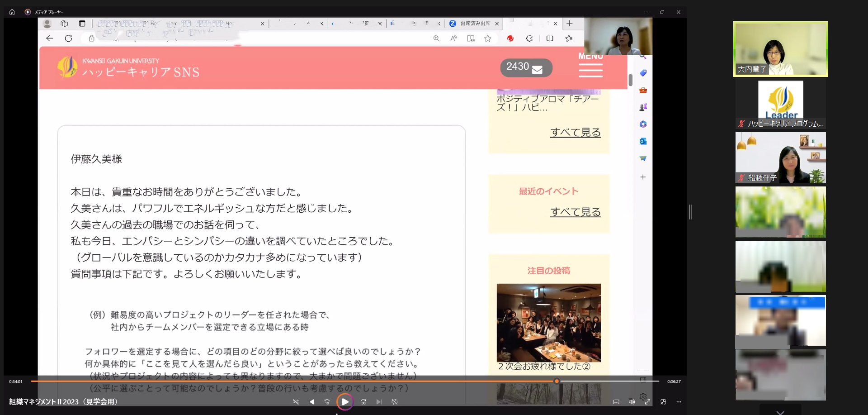Go to the previous track
Image resolution: width=868 pixels, height=415 pixels.
[311, 402]
